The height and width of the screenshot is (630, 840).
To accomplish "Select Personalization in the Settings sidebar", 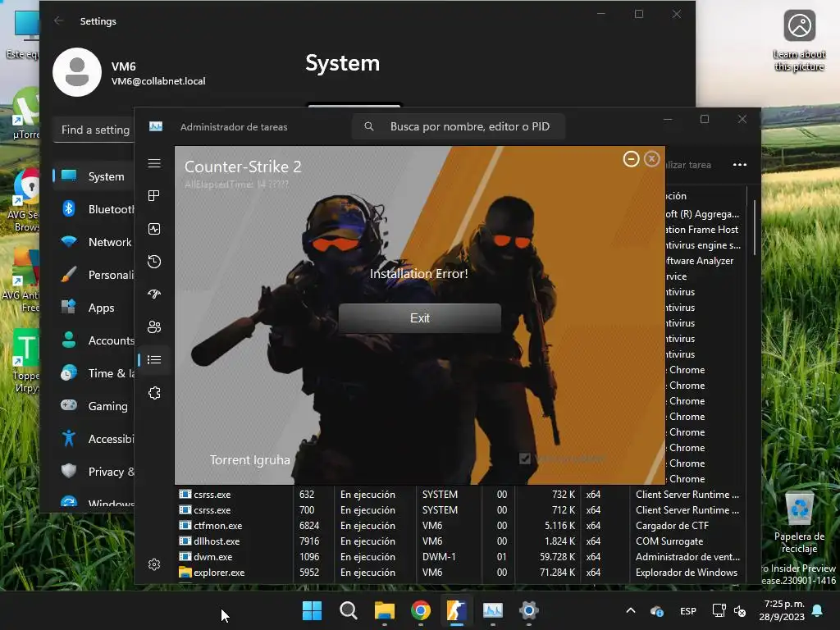I will (x=94, y=275).
